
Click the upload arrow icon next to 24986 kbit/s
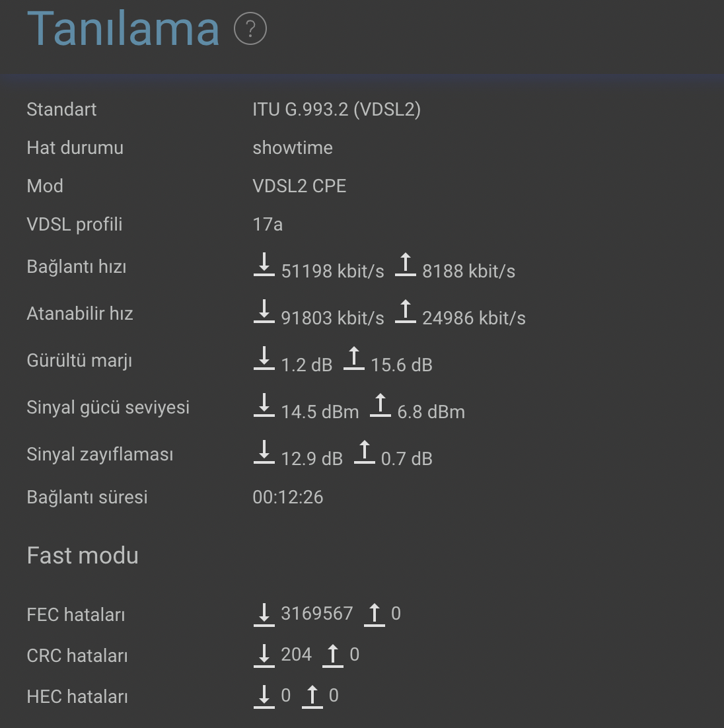[406, 312]
